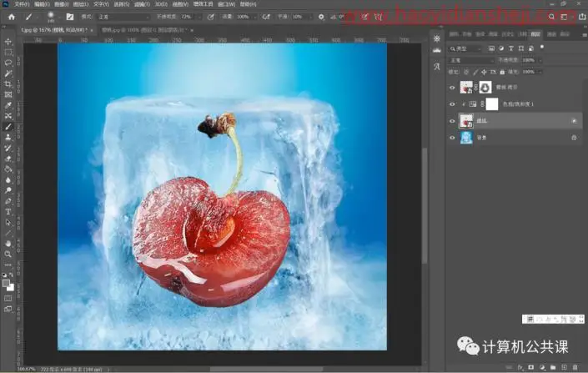Select the Zoom tool
Image resolution: width=588 pixels, height=373 pixels.
[8, 254]
